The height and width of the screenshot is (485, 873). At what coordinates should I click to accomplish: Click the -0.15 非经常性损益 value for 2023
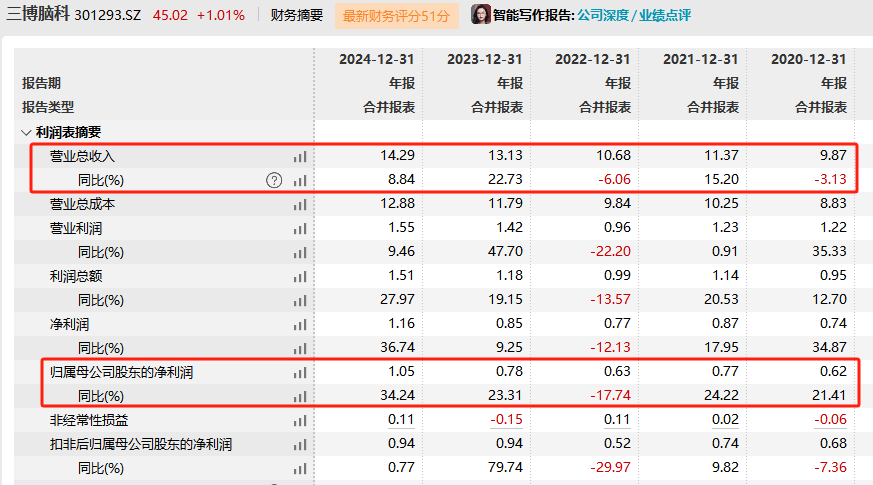coord(506,420)
